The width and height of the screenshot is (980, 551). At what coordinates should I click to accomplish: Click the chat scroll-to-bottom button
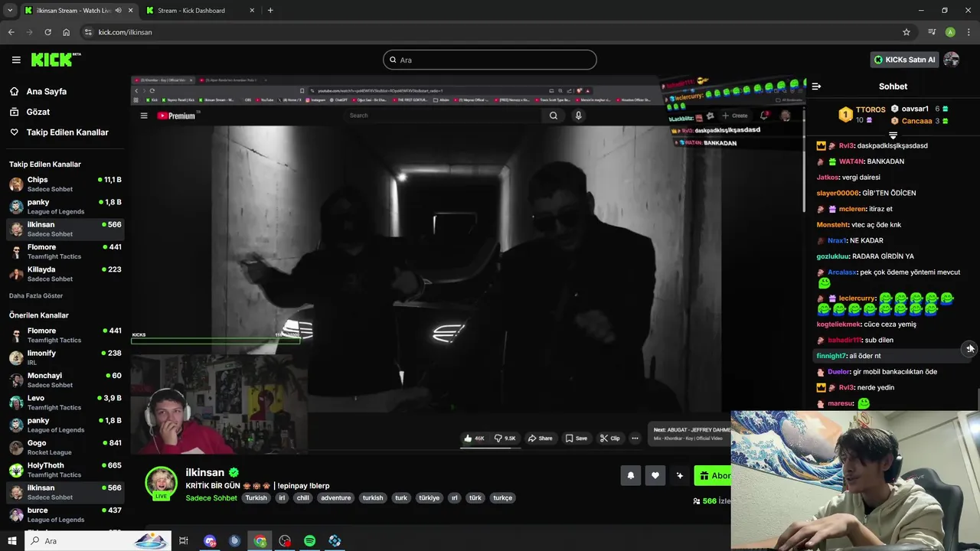970,348
